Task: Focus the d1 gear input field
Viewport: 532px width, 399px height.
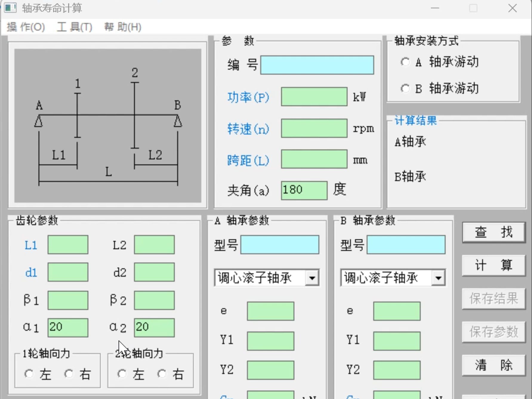Action: click(68, 272)
